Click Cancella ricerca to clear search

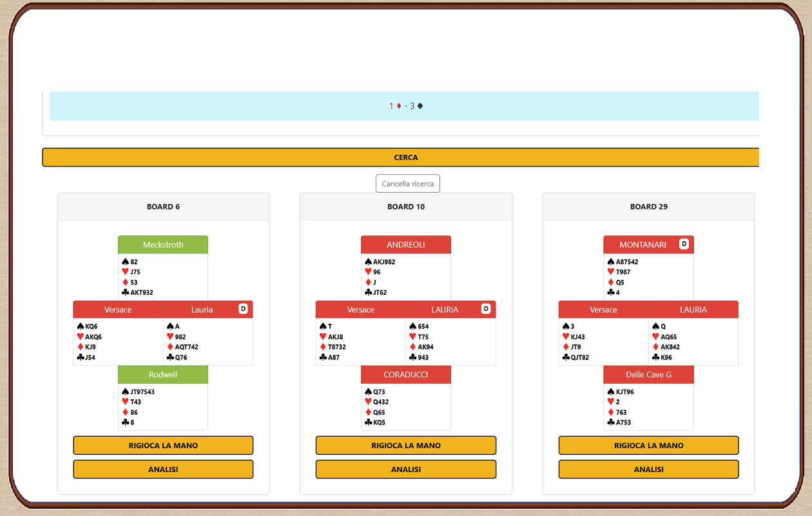407,184
